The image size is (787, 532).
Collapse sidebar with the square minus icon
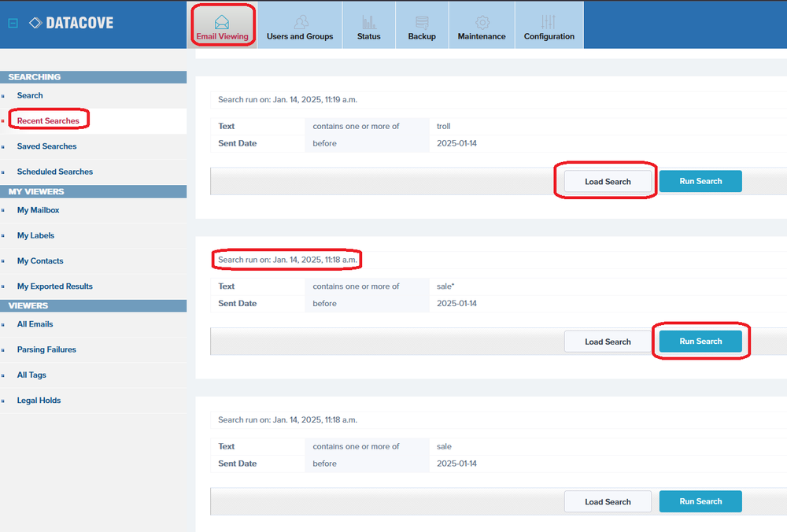(x=13, y=23)
